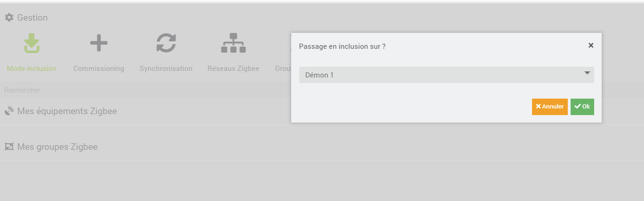Click the Synchronisation text label

(166, 69)
